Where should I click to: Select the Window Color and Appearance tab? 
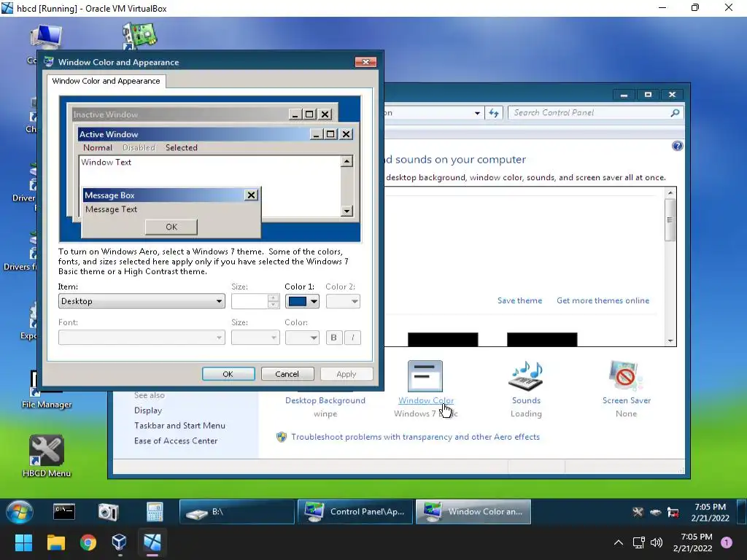107,81
